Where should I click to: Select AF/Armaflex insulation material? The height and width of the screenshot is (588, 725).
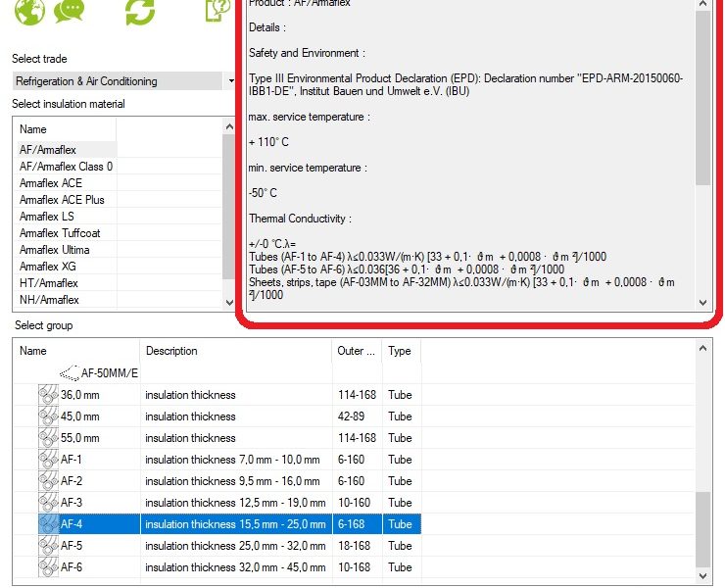[x=48, y=149]
